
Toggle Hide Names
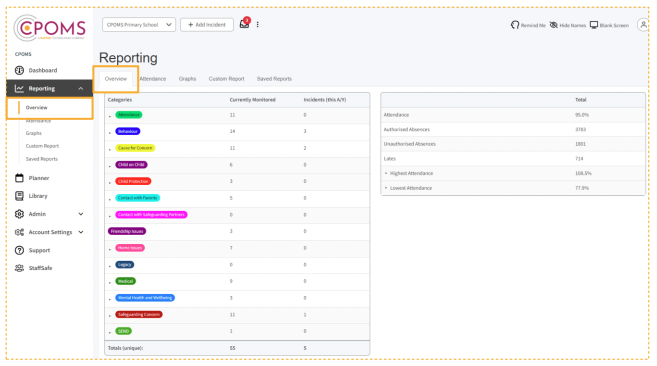pos(568,25)
